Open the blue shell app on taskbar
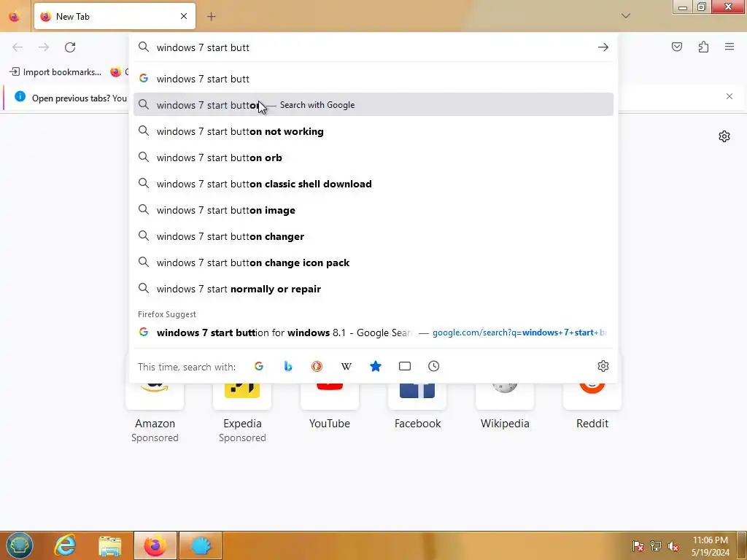This screenshot has height=560, width=747. [201, 545]
